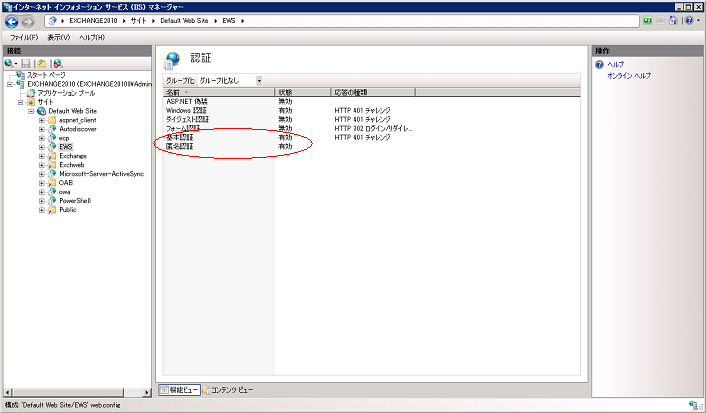Click the Create New Connection globe icon
The image size is (706, 413).
pyautogui.click(x=9, y=64)
